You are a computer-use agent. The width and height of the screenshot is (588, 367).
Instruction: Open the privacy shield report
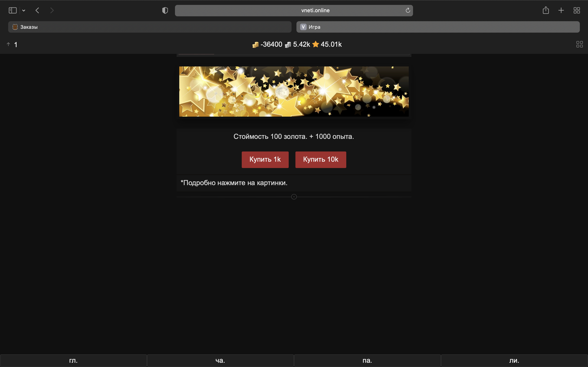(165, 10)
